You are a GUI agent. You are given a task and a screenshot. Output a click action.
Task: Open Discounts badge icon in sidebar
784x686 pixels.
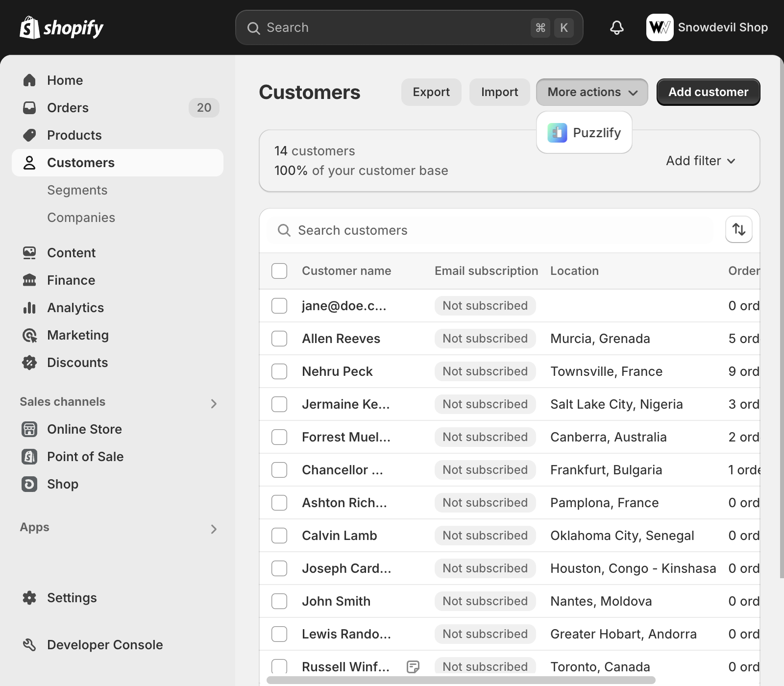point(29,363)
